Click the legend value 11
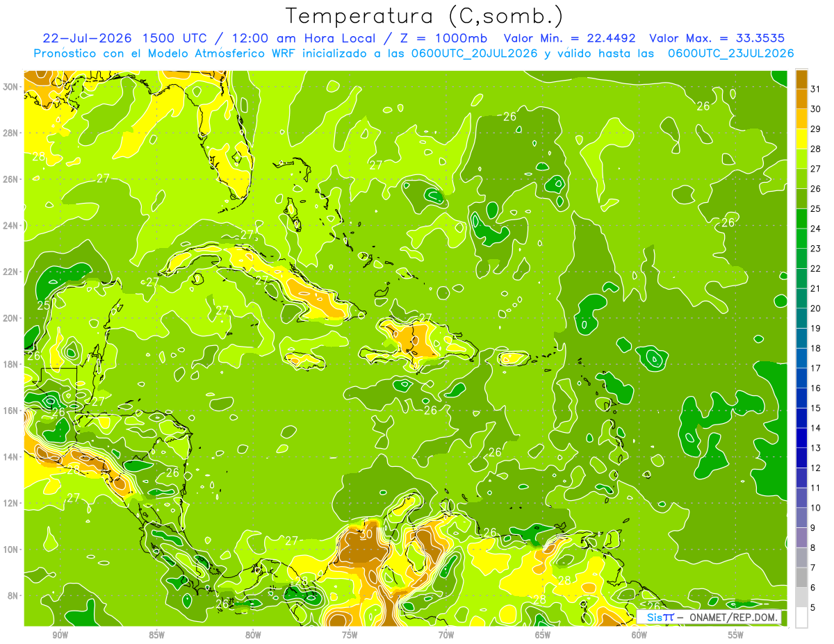Screen dimensions: 834x644 (x=816, y=488)
